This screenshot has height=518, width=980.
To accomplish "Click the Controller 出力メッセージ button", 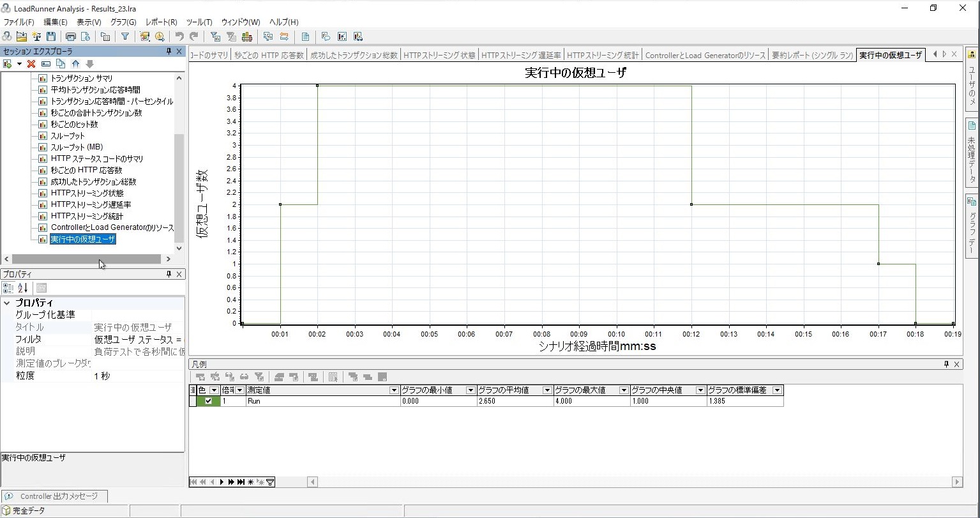I will (x=54, y=496).
